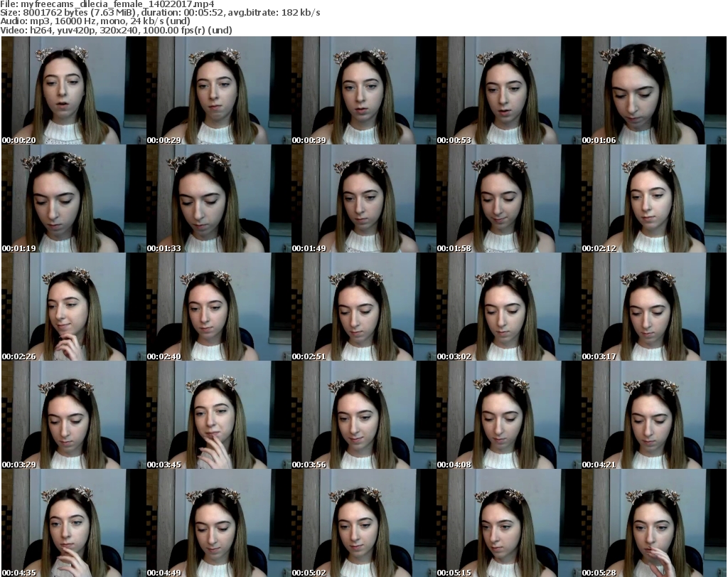Open the frame at 00:01:19
The width and height of the screenshot is (728, 577).
click(x=74, y=198)
